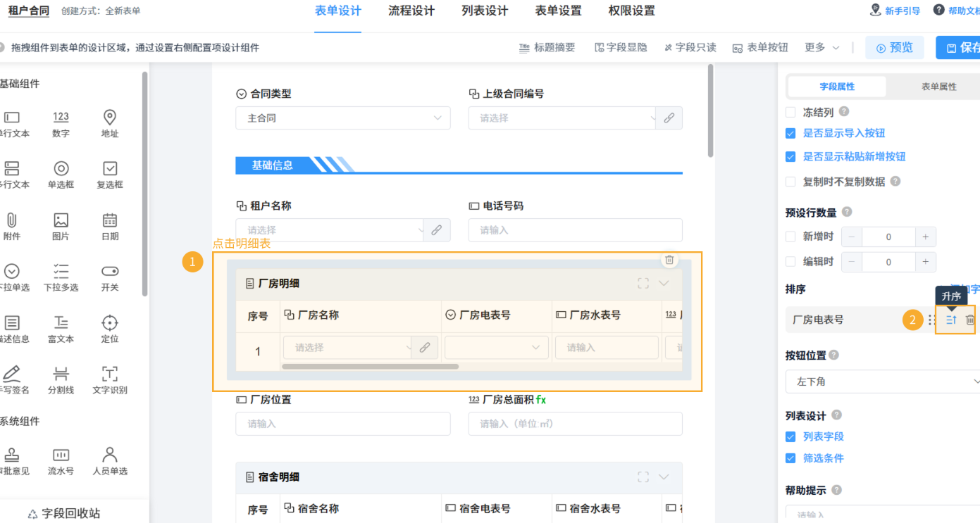
Task: Add the Text recognition (文字识别) component
Action: point(110,380)
